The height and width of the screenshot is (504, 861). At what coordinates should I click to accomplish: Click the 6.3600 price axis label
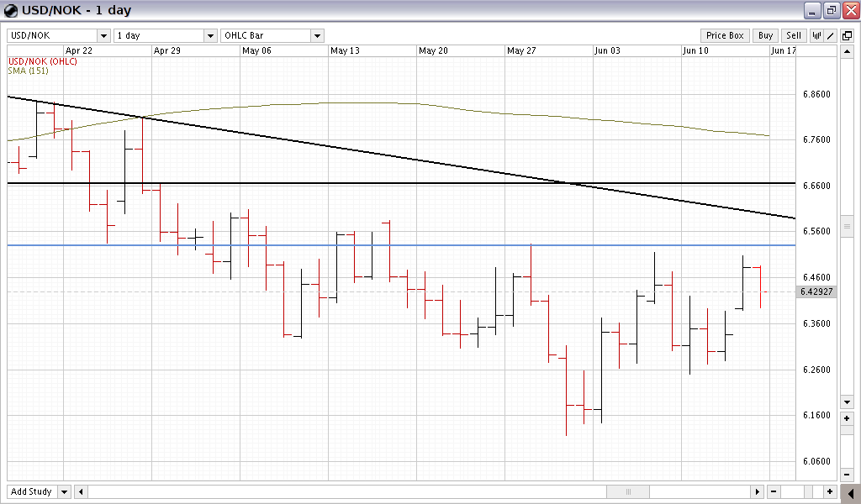tap(816, 323)
